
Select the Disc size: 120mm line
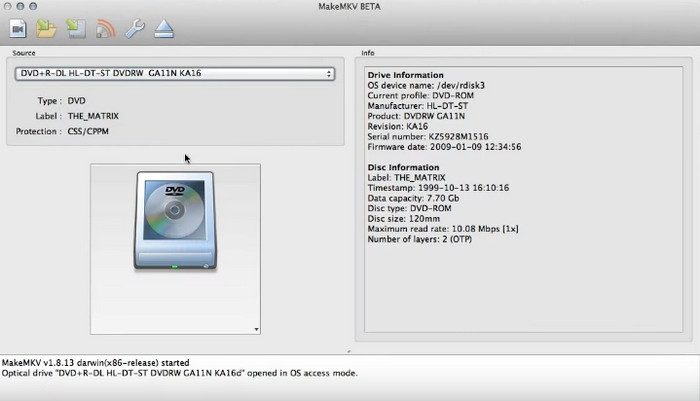404,219
